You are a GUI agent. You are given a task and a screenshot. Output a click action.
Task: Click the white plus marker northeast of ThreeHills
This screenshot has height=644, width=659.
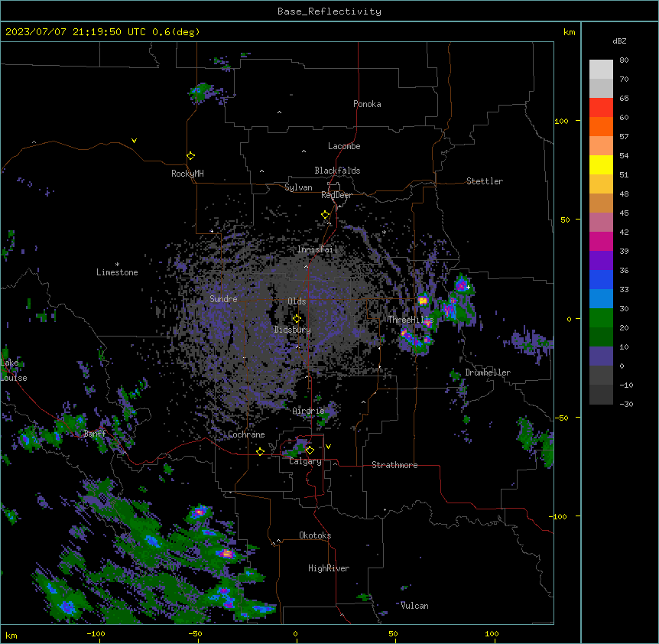468,287
